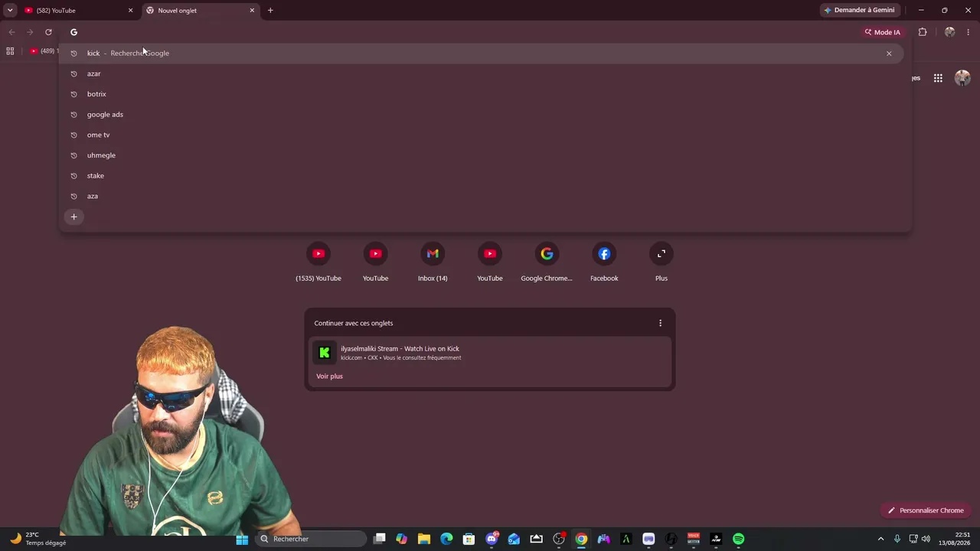Open 'Continuer avec ces onglets' options menu
Image resolution: width=980 pixels, height=551 pixels.
click(660, 323)
